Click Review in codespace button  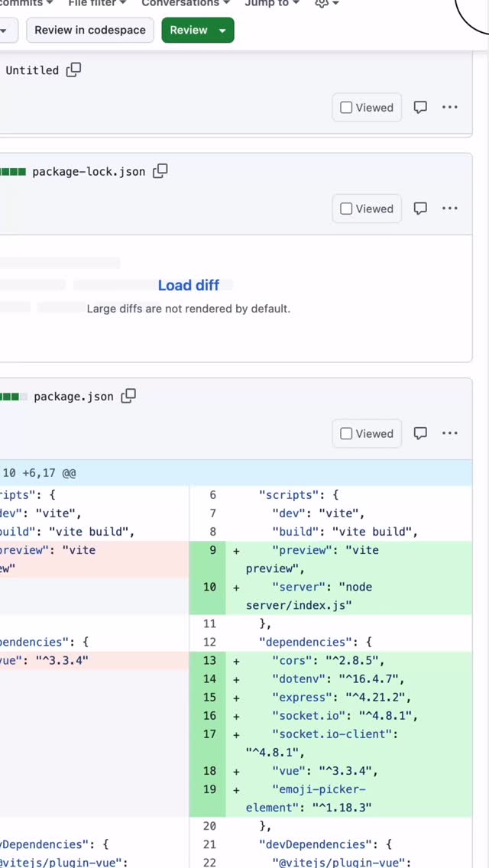90,31
